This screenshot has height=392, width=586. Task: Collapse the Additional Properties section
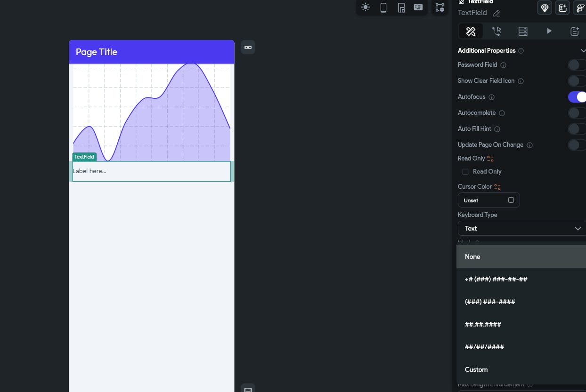tap(583, 50)
